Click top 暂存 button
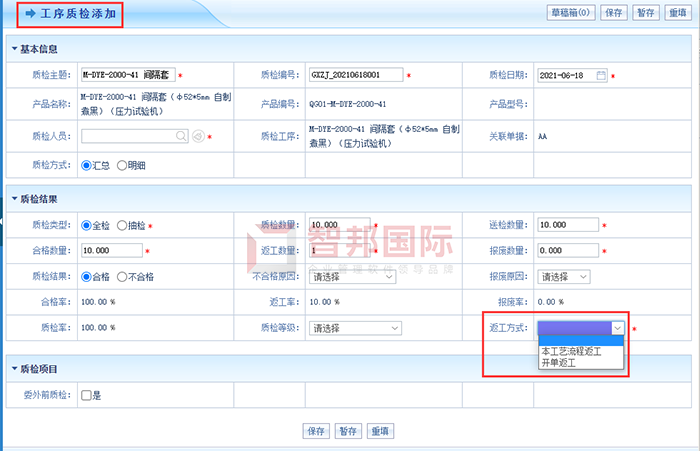 click(646, 13)
